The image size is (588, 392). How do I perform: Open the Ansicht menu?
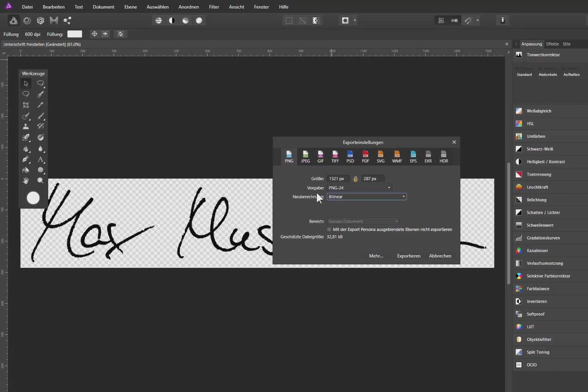coord(237,7)
